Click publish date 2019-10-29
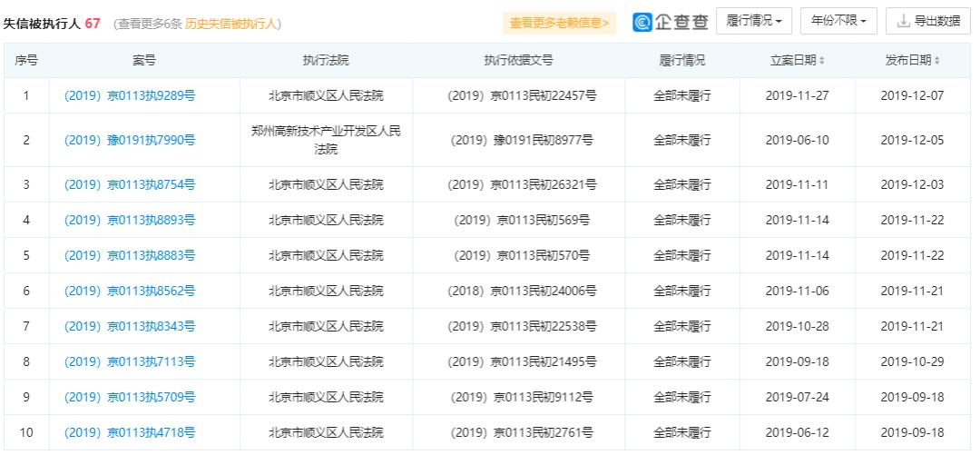The width and height of the screenshot is (980, 465). pyautogui.click(x=913, y=361)
